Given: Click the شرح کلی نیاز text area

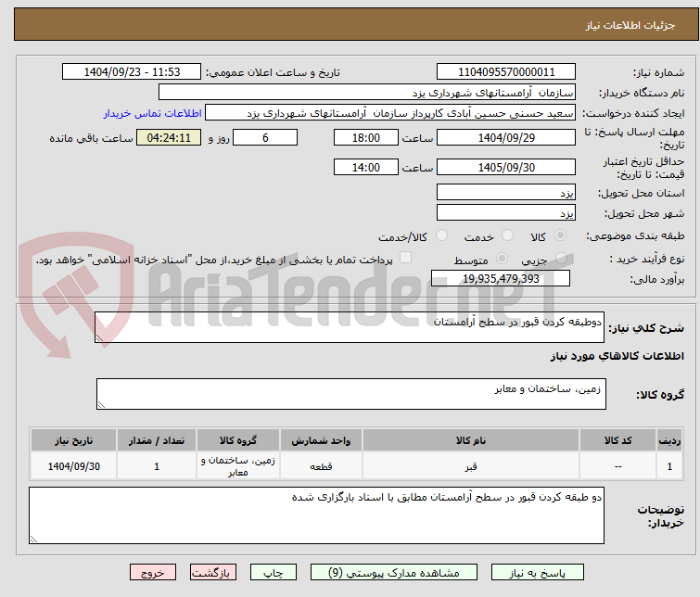Looking at the screenshot, I should pyautogui.click(x=350, y=328).
